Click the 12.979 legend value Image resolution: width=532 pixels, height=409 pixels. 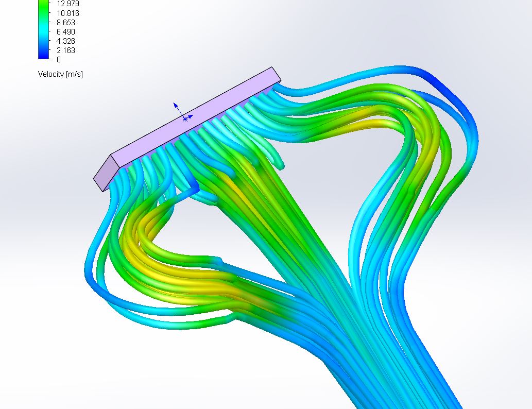(67, 4)
